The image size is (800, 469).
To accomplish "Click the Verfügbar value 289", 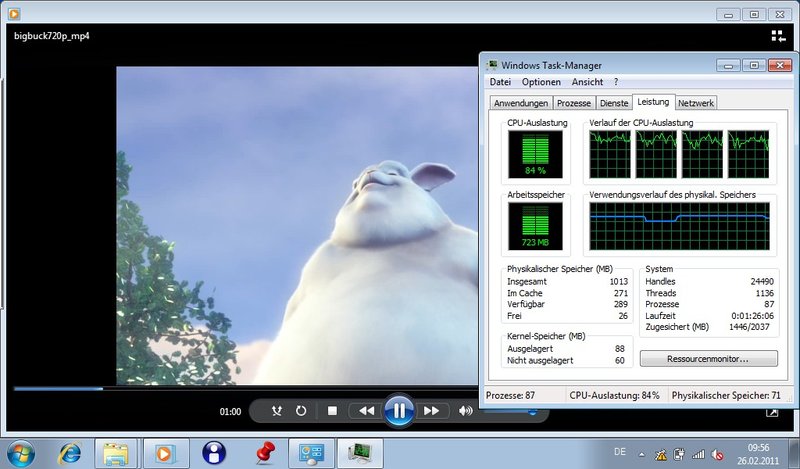I will [x=620, y=304].
